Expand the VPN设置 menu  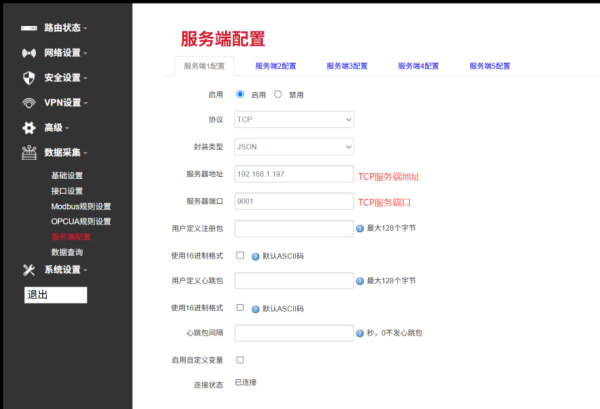pyautogui.click(x=65, y=103)
